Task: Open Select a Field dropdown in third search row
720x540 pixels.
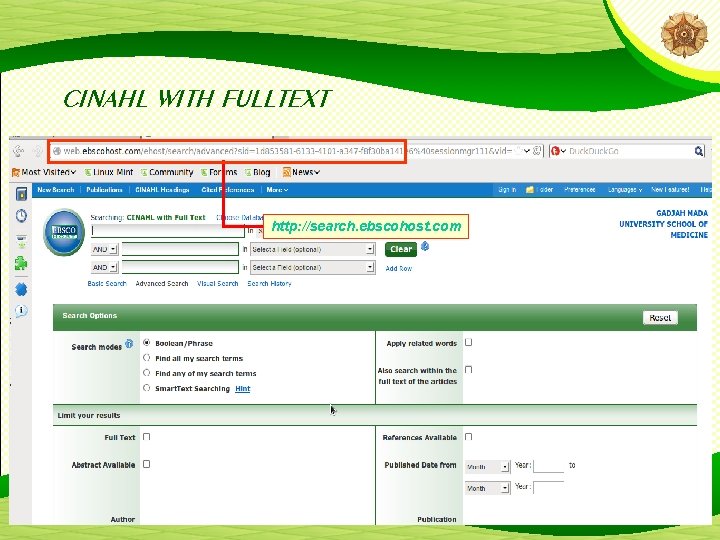Action: pos(312,267)
